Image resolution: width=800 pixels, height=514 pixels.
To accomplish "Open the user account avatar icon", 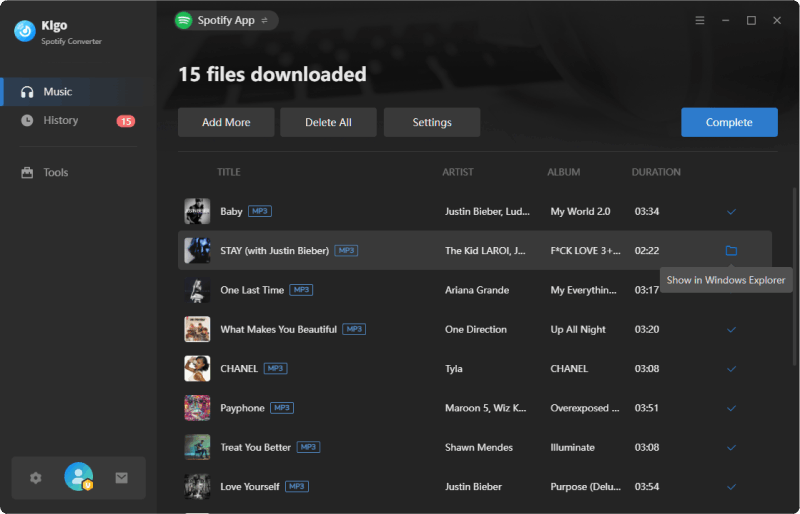I will click(79, 477).
